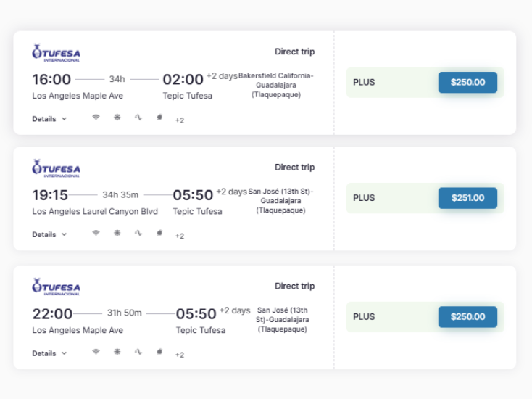This screenshot has height=399, width=532.
Task: Expand Details for the 16:00 departure
Action: [49, 119]
